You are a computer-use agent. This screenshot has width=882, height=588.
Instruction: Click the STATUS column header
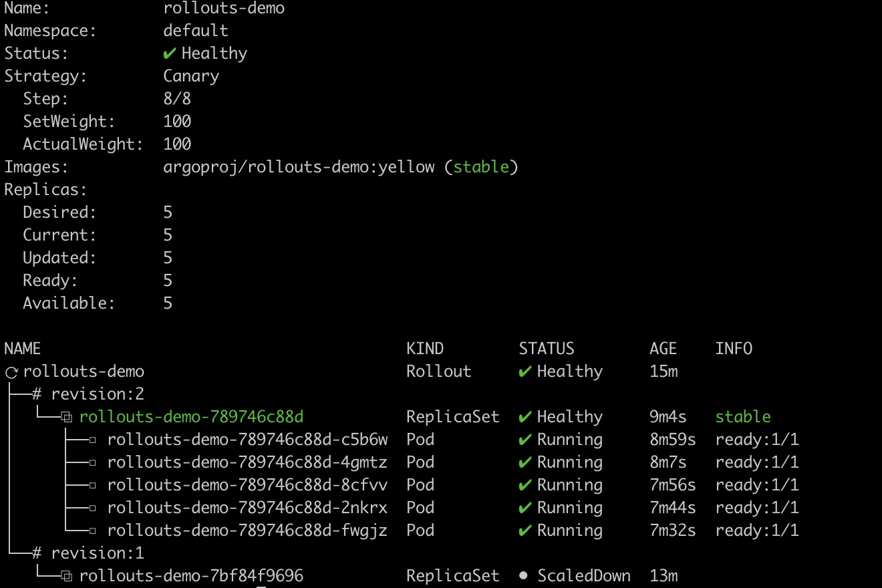point(547,349)
